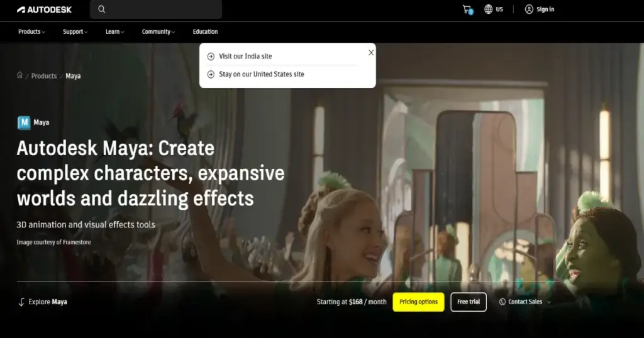Expand the Learn menu

coord(114,31)
